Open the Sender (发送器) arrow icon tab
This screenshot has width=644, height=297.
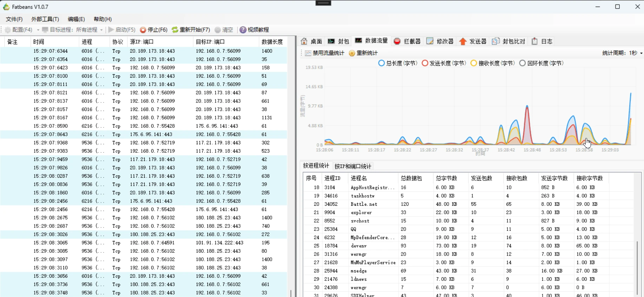pyautogui.click(x=463, y=41)
